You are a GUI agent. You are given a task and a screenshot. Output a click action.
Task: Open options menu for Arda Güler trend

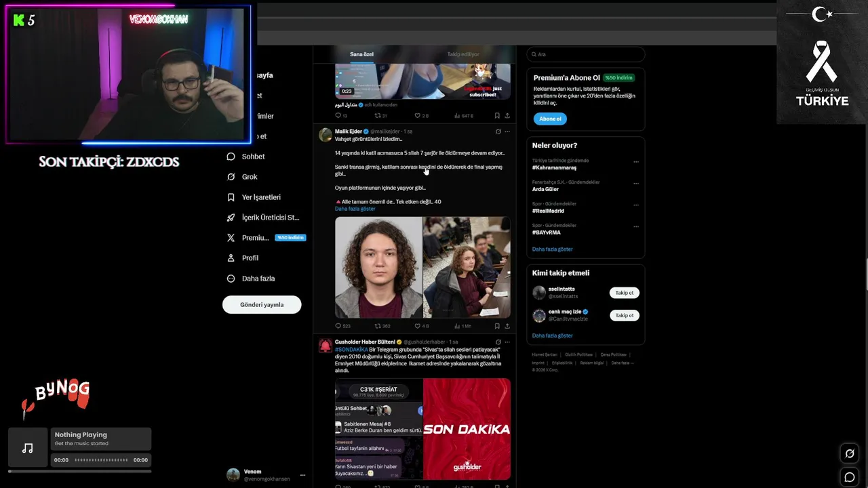(636, 183)
